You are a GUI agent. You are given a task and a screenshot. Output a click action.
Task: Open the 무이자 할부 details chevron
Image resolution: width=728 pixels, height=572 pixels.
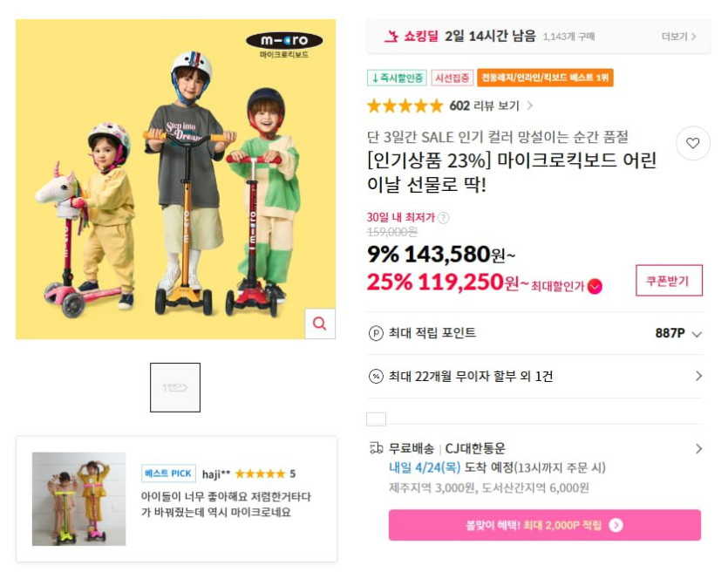tap(698, 377)
